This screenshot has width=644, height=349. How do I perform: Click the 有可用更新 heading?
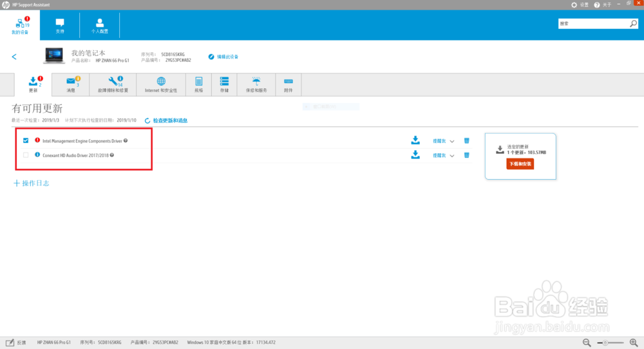37,108
